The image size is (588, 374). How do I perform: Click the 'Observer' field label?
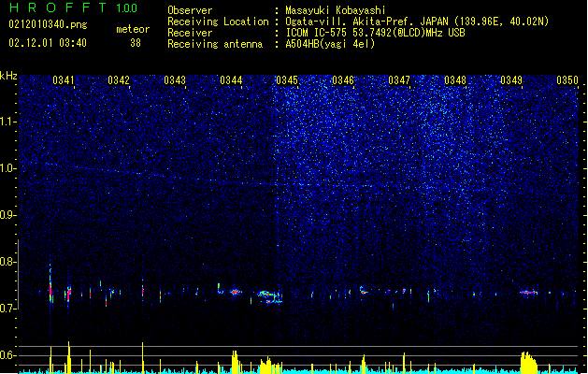point(190,10)
